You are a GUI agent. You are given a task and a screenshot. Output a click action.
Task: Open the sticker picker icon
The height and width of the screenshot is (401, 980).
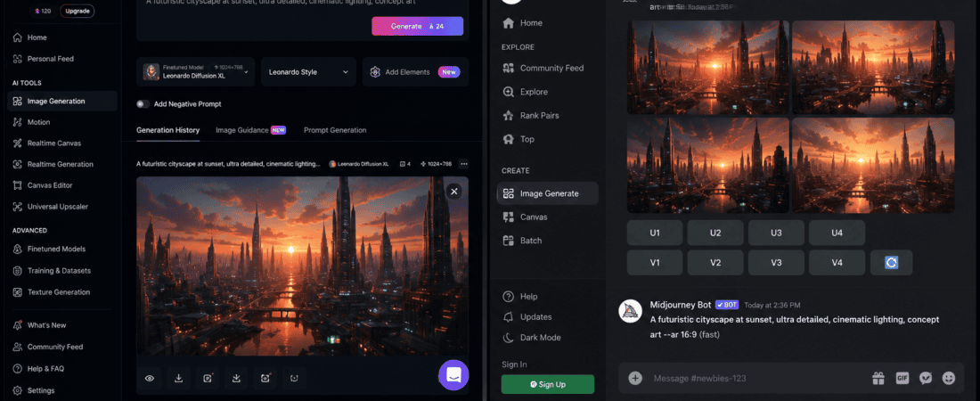pyautogui.click(x=926, y=378)
